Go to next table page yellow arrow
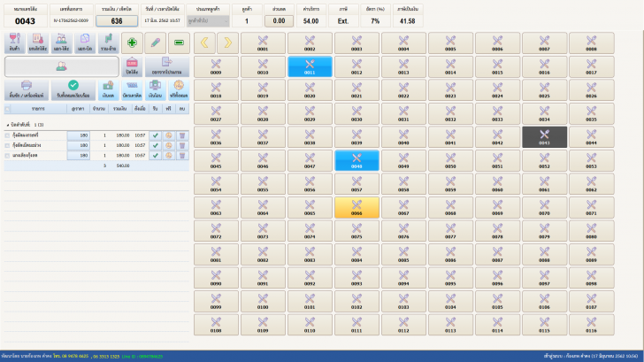Image resolution: width=644 pixels, height=362 pixels. click(x=227, y=42)
